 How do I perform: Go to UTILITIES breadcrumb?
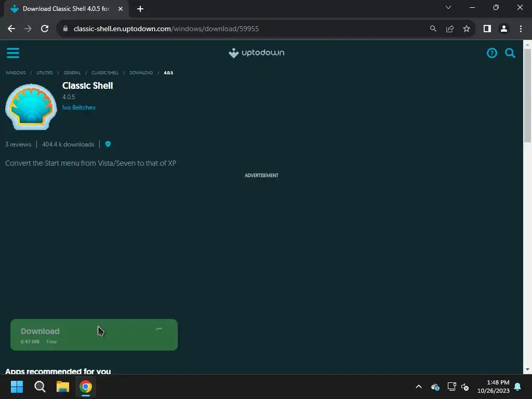pos(45,73)
